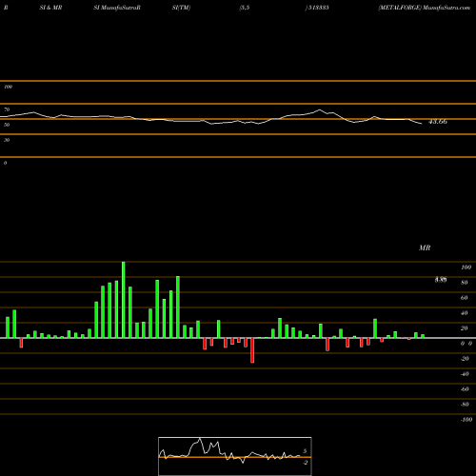Viewport: 476px width, 476px height.
Task: Click the value 5 in mini chart
Action: [x=305, y=451]
